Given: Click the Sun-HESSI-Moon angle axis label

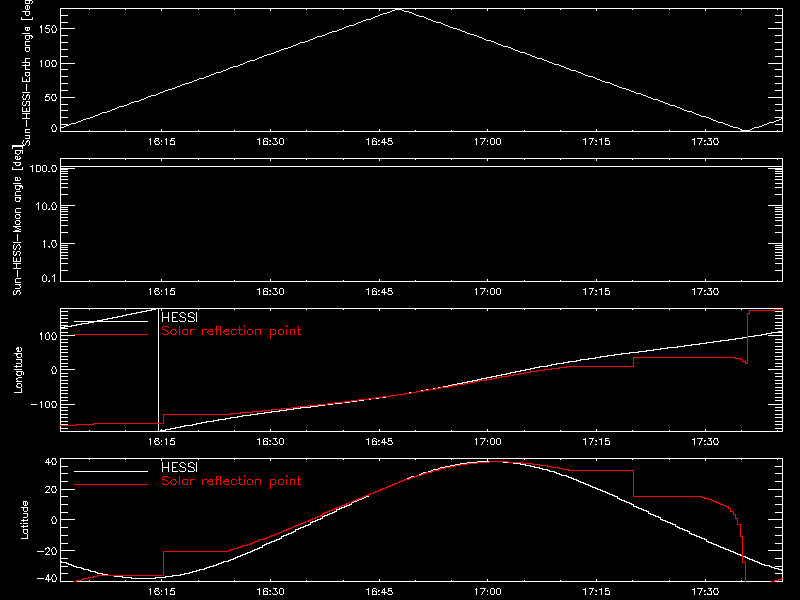Looking at the screenshot, I should (x=17, y=220).
